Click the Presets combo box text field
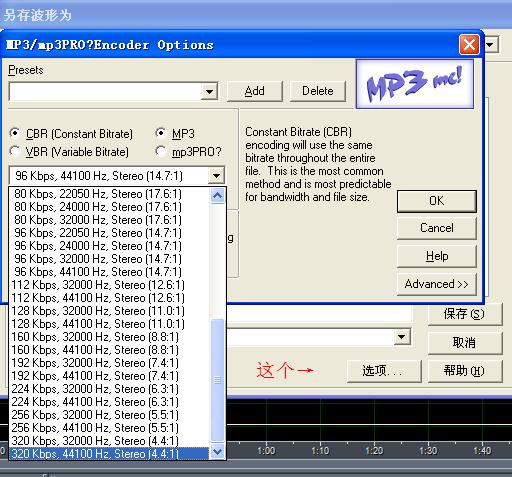This screenshot has width=512, height=477. click(105, 91)
